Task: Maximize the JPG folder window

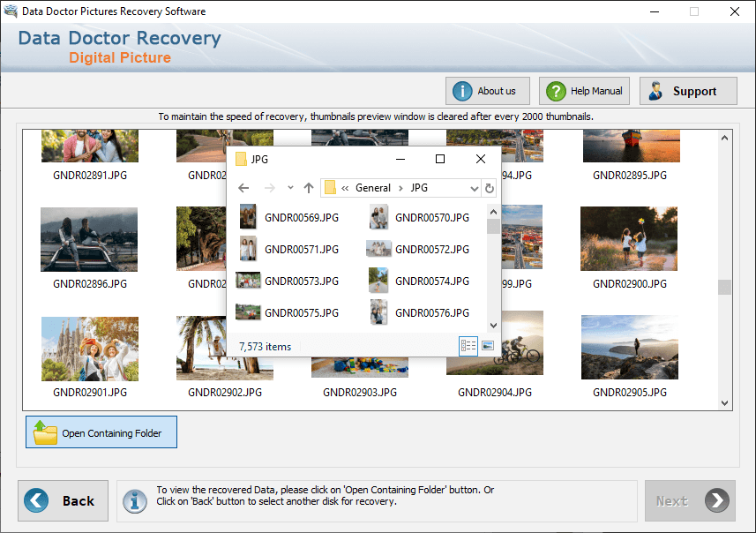Action: point(439,159)
